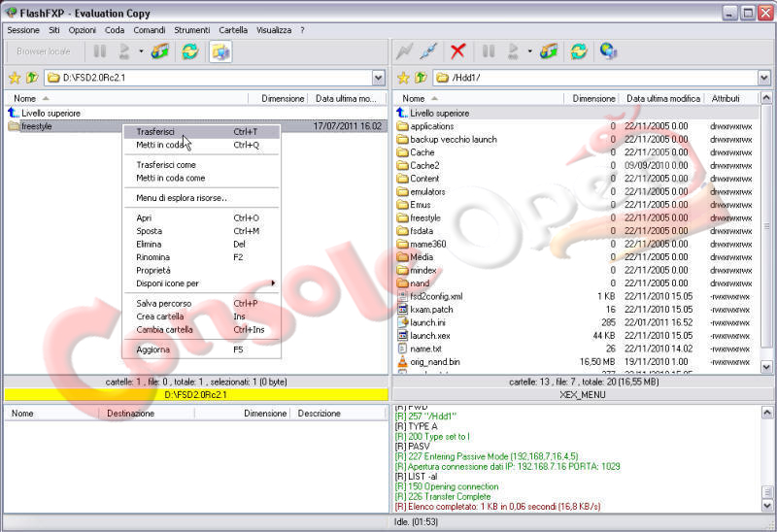Select the mame360 folder on remote
The height and width of the screenshot is (532, 777).
[422, 244]
